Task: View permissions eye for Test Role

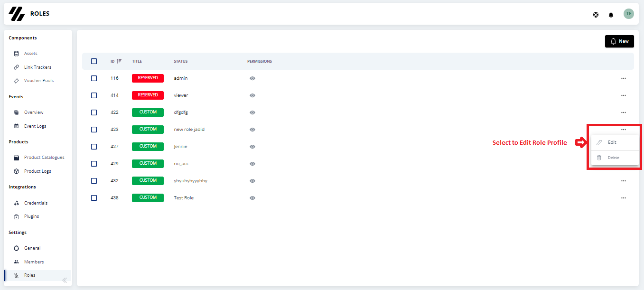Action: tap(252, 198)
